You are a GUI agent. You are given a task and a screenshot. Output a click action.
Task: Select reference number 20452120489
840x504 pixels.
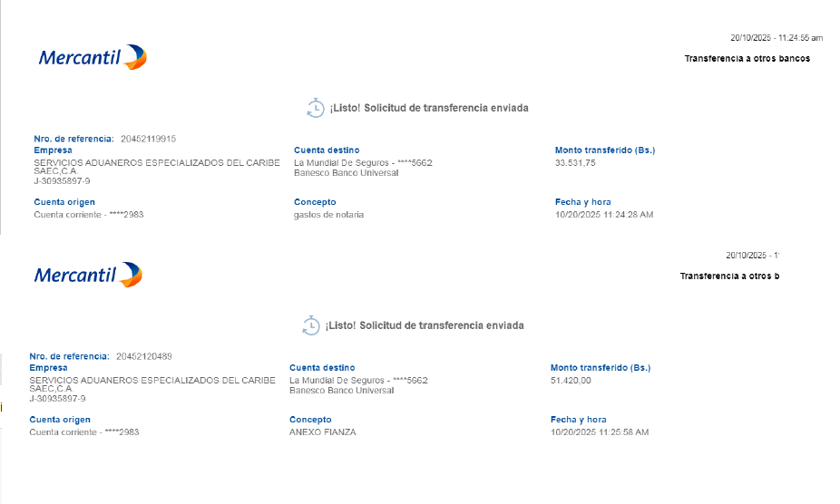pyautogui.click(x=144, y=356)
